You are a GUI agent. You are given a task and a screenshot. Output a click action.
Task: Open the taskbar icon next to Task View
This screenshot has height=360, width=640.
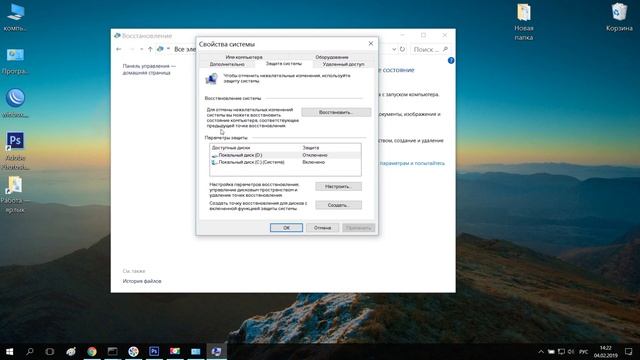pyautogui.click(x=71, y=351)
